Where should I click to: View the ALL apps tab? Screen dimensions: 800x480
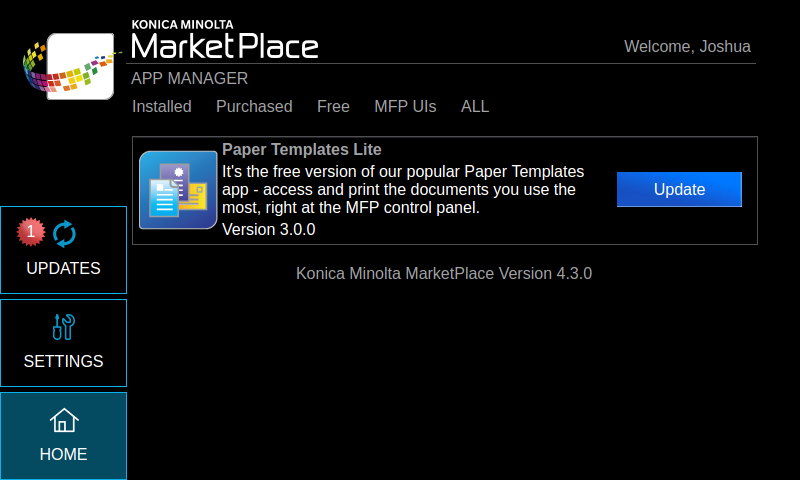[x=475, y=106]
